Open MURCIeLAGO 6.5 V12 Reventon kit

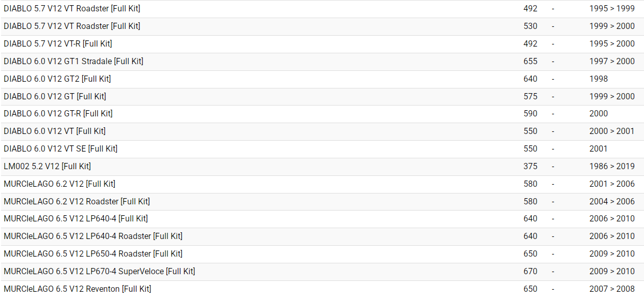tap(78, 289)
